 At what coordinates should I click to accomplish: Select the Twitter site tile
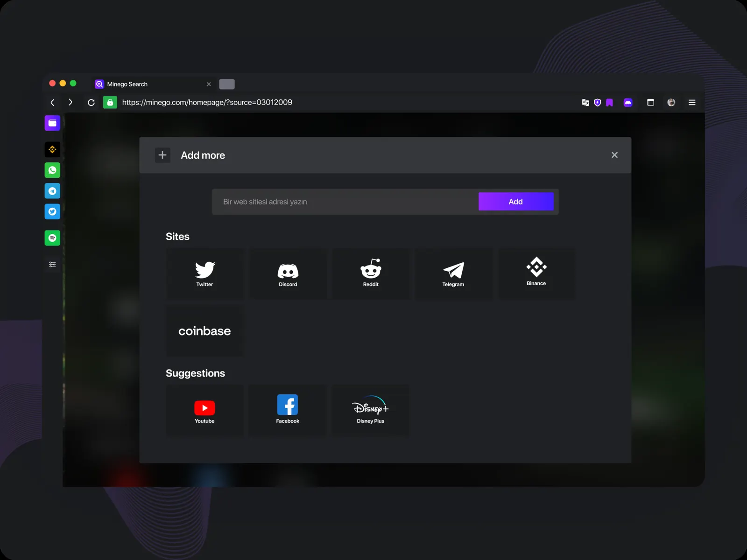(x=204, y=273)
